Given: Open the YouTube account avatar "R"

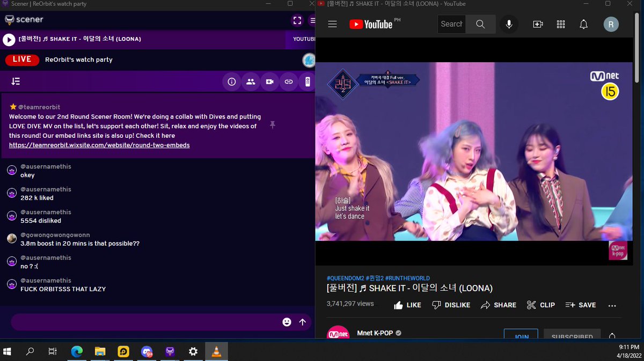Looking at the screenshot, I should click(x=611, y=24).
